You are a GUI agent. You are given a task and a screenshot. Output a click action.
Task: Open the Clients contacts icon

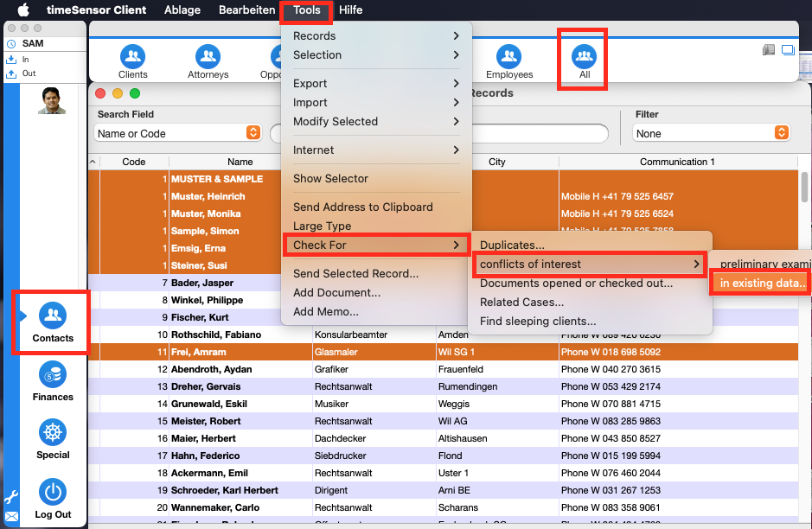[x=132, y=57]
